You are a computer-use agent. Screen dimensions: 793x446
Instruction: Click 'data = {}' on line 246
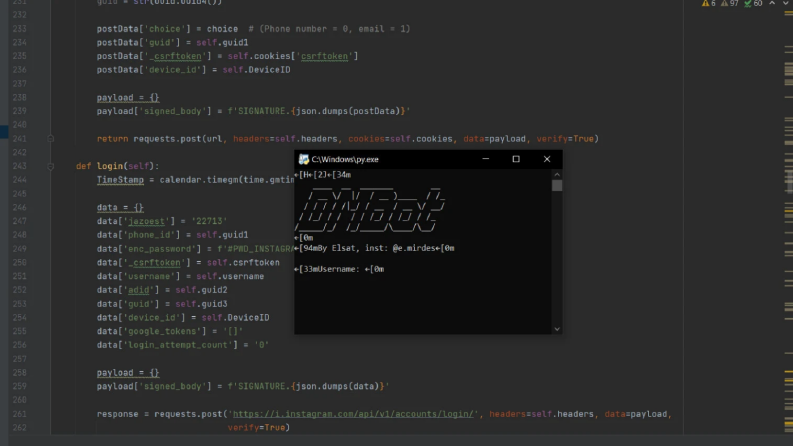120,207
